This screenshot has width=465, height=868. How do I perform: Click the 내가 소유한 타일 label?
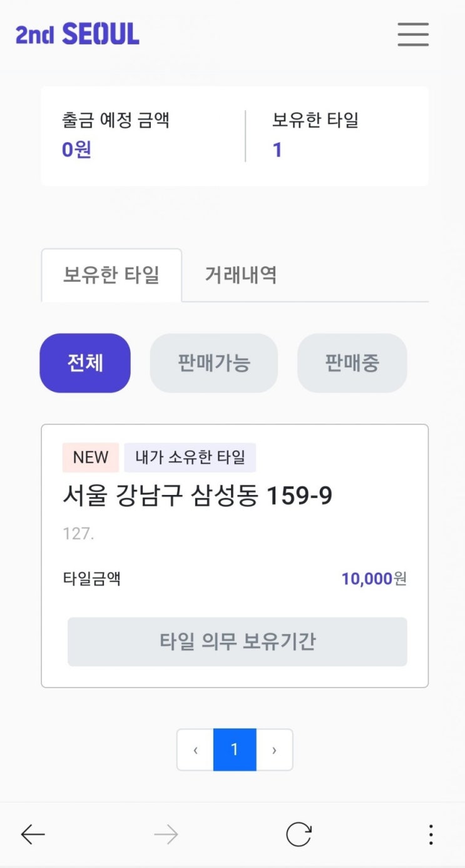point(190,457)
